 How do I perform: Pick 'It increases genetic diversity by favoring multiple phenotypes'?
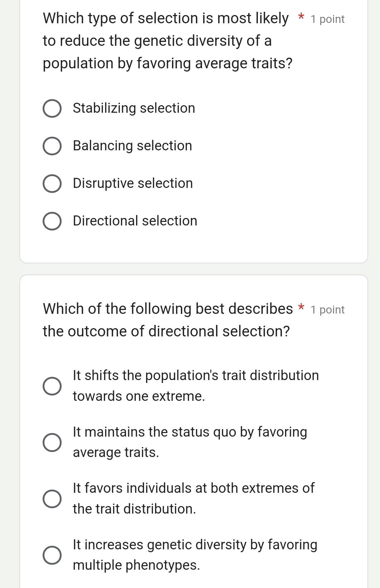click(52, 555)
